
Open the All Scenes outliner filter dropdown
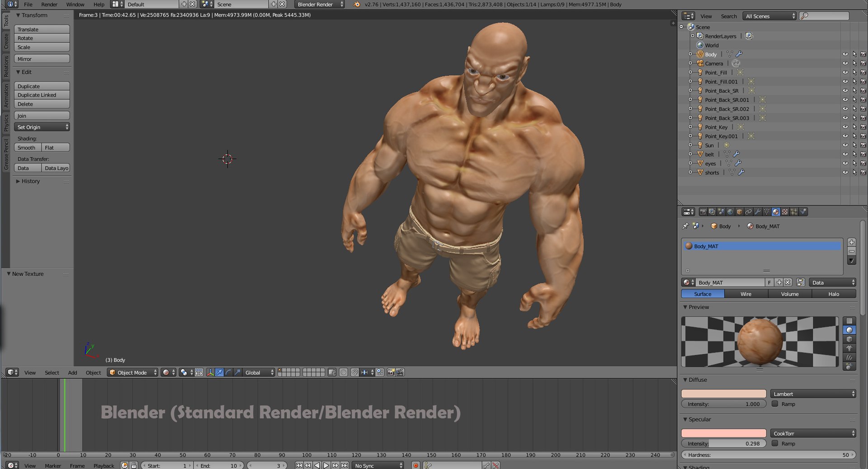[769, 16]
